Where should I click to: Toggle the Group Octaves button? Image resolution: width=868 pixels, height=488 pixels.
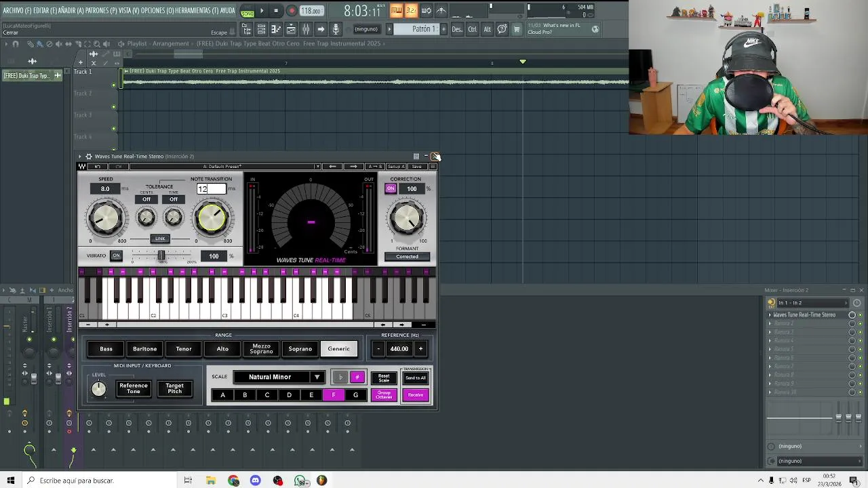[384, 395]
